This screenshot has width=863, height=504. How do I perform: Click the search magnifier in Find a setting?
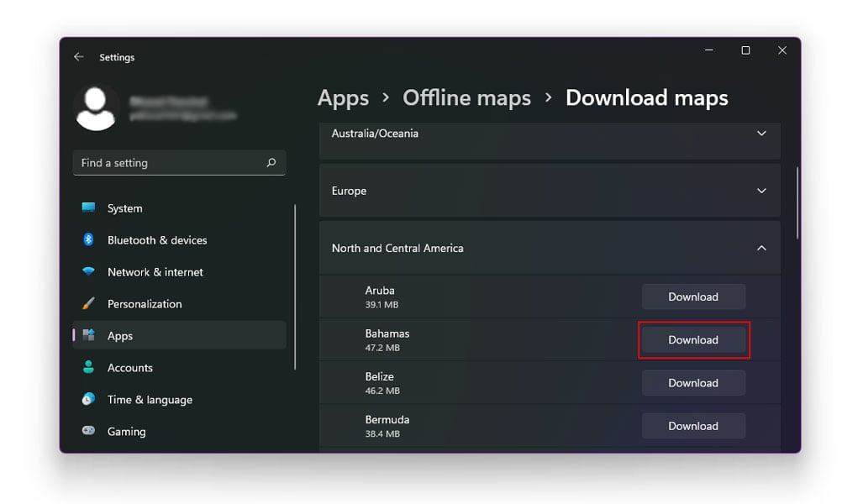coord(270,162)
